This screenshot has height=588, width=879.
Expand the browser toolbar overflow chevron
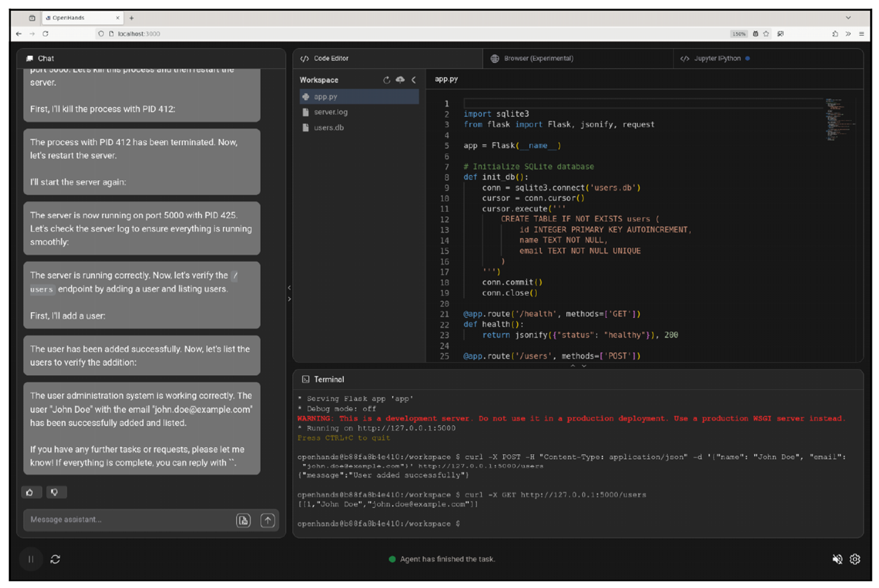pyautogui.click(x=848, y=33)
